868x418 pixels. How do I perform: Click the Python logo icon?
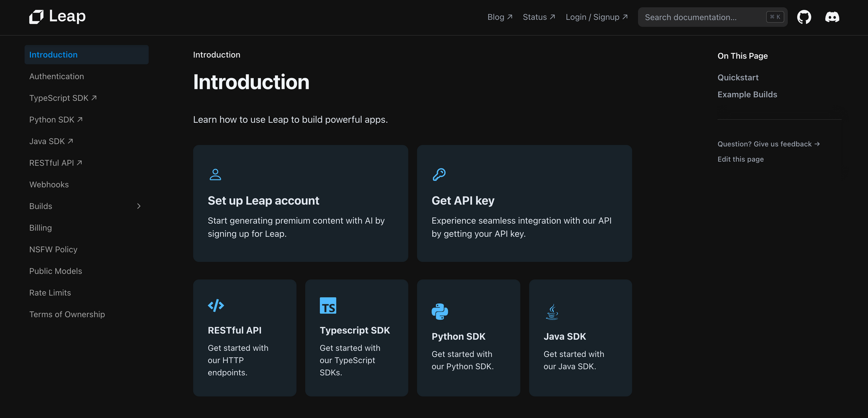[440, 311]
